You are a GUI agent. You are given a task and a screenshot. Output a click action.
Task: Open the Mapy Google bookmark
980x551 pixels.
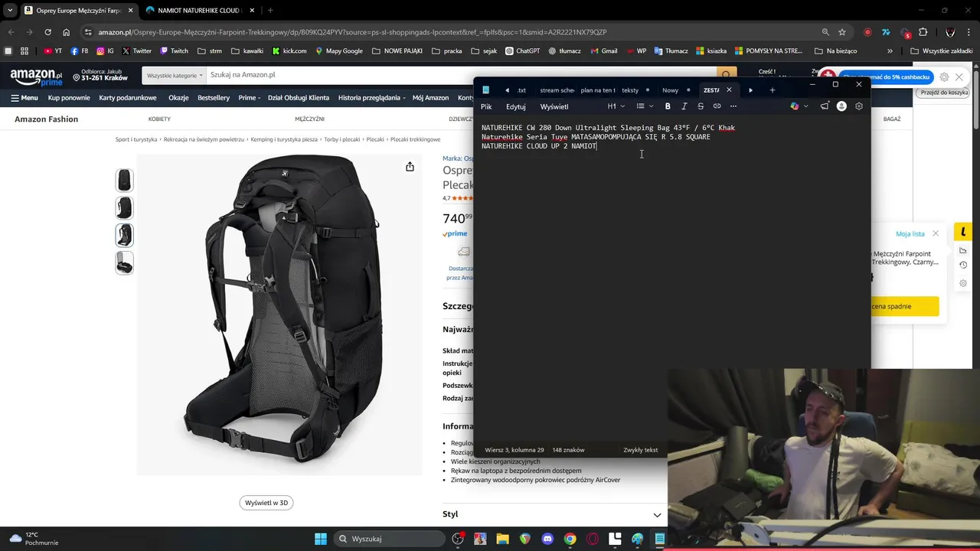338,51
